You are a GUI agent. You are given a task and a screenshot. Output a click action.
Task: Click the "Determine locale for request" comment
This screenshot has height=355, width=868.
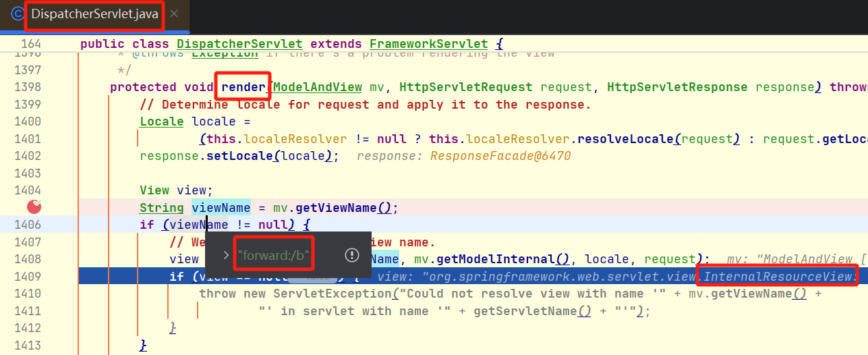click(365, 105)
